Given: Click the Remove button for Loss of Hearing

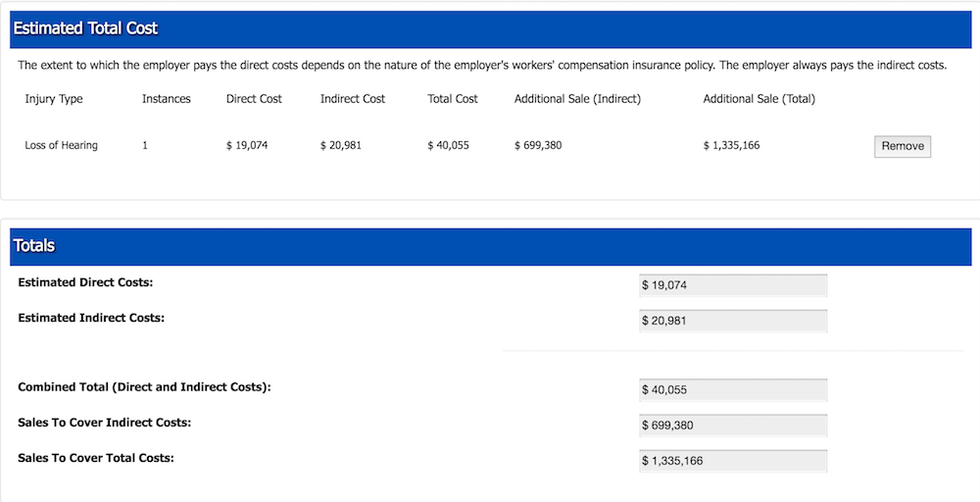Looking at the screenshot, I should click(x=902, y=146).
